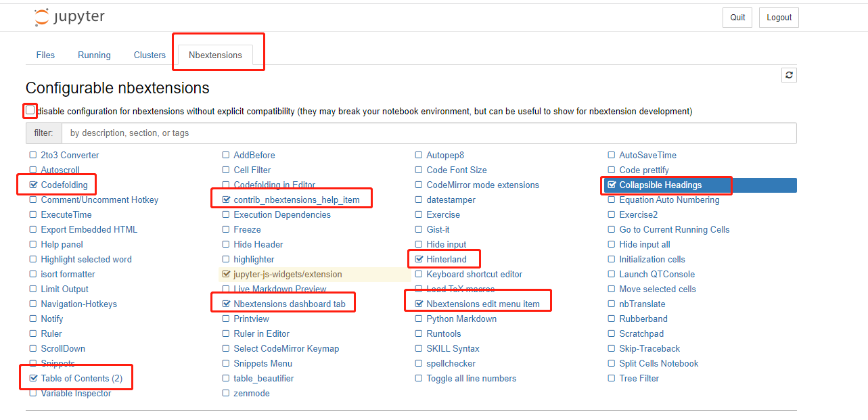Uncheck Nbextensions dashboard tab checkbox
The height and width of the screenshot is (420, 868).
226,304
